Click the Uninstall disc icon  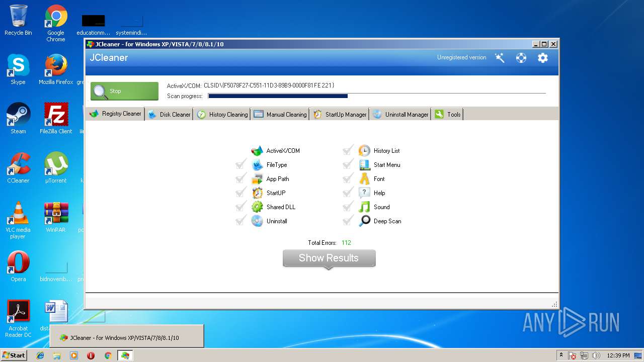[x=257, y=221]
